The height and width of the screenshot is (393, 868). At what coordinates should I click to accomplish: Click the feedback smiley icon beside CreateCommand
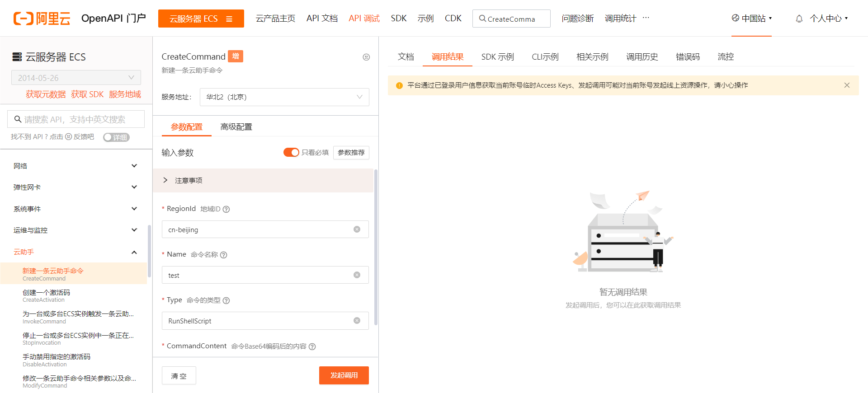click(366, 57)
